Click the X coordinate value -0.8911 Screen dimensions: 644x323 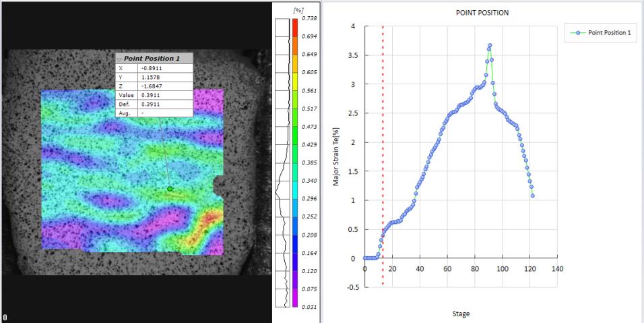click(x=164, y=68)
